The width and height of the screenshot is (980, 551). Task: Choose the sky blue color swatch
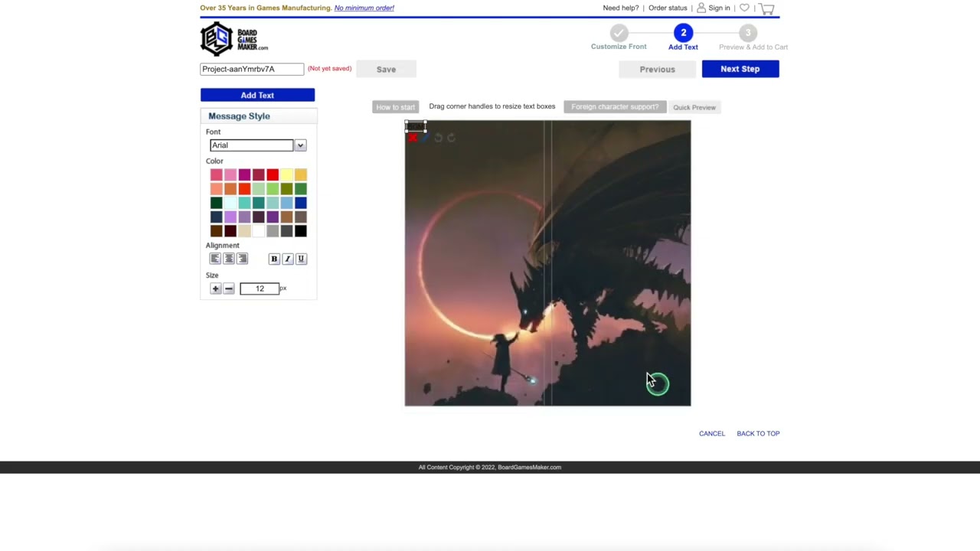[286, 203]
